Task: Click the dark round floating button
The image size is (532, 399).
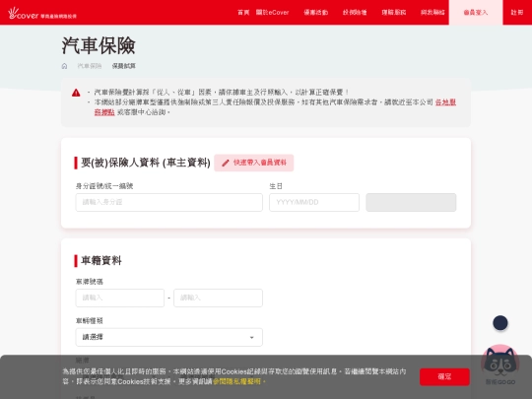Action: [500, 323]
